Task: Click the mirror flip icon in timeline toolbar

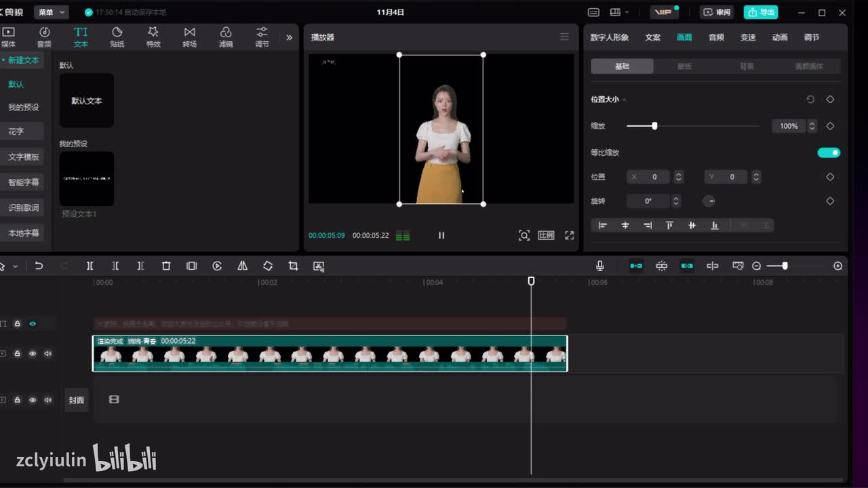Action: 242,266
